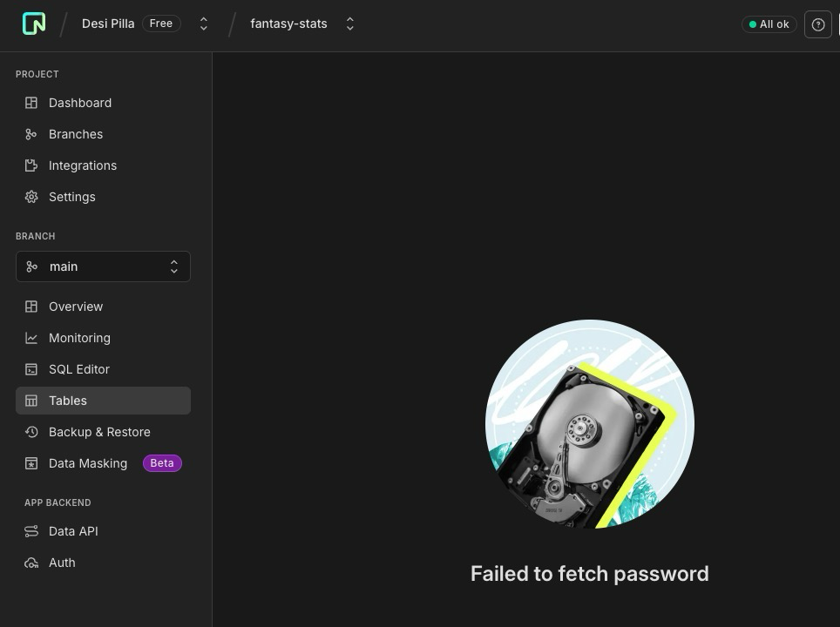
Task: Click the Auth icon in the sidebar
Action: (x=32, y=563)
